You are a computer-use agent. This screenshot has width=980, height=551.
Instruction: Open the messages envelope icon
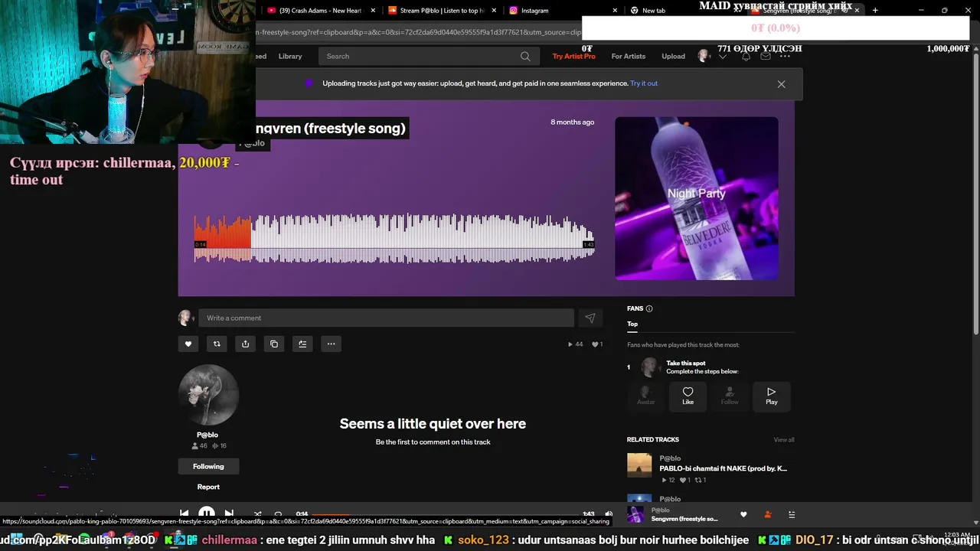coord(766,57)
